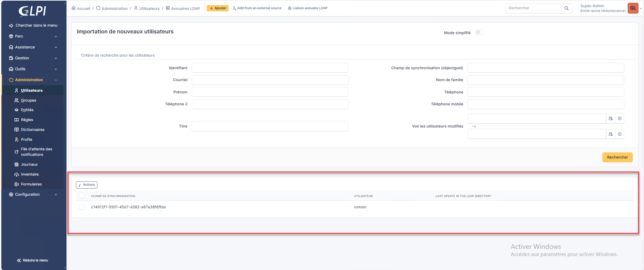The width and height of the screenshot is (644, 270).
Task: Click the GLPI logo in the sidebar
Action: tap(32, 11)
